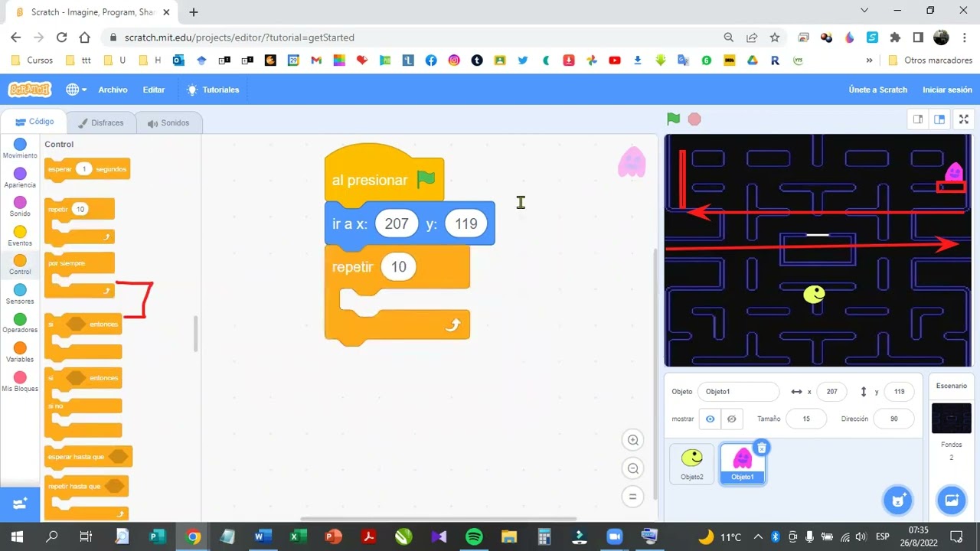Click the Scratch logo
980x551 pixels.
click(x=30, y=90)
